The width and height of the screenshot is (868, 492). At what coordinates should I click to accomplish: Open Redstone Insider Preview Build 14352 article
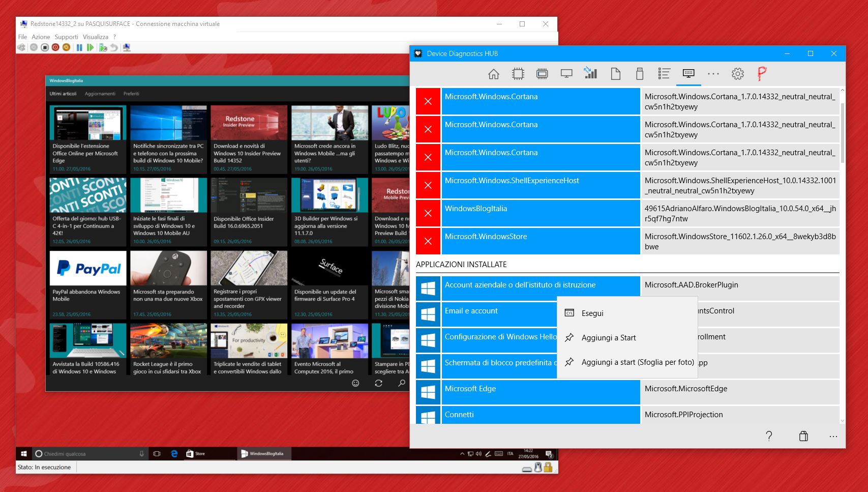tap(249, 139)
